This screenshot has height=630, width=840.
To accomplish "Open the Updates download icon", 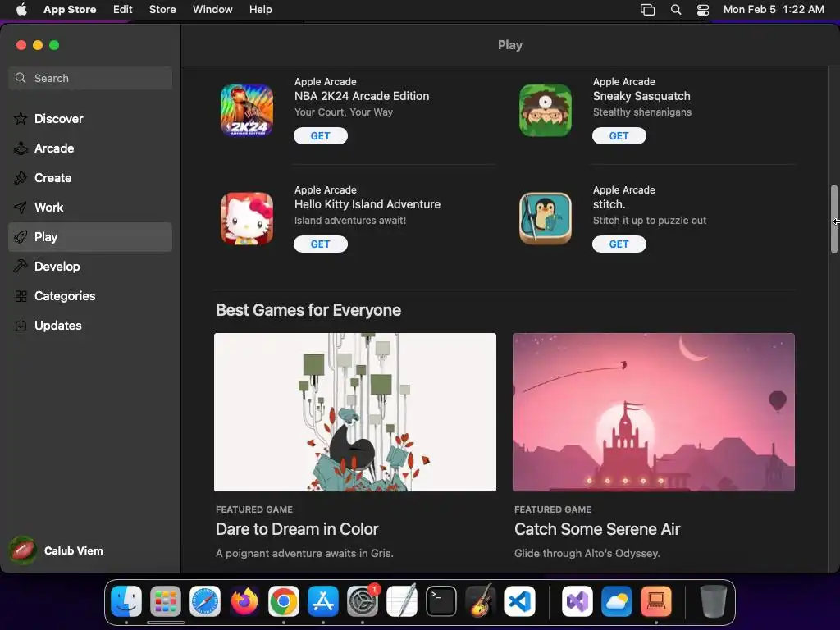I will coord(21,325).
